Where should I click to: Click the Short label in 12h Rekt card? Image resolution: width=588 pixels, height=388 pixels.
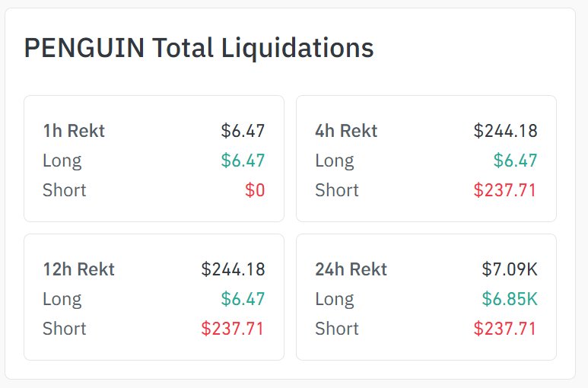(x=65, y=329)
